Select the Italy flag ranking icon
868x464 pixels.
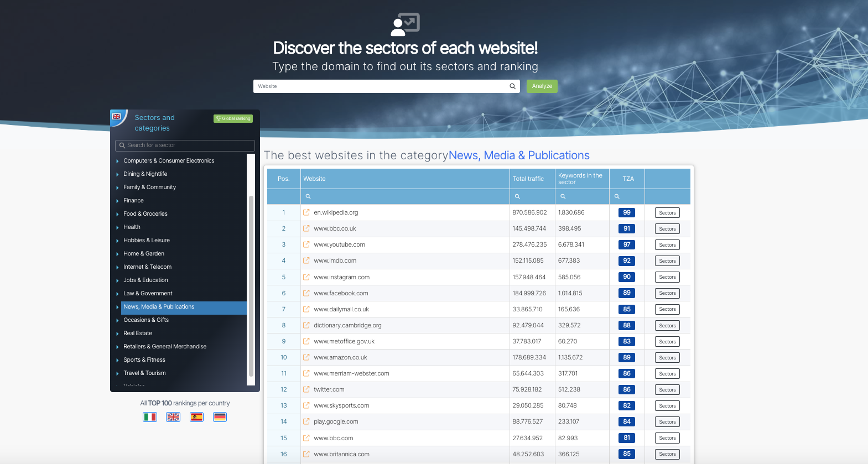pos(150,417)
